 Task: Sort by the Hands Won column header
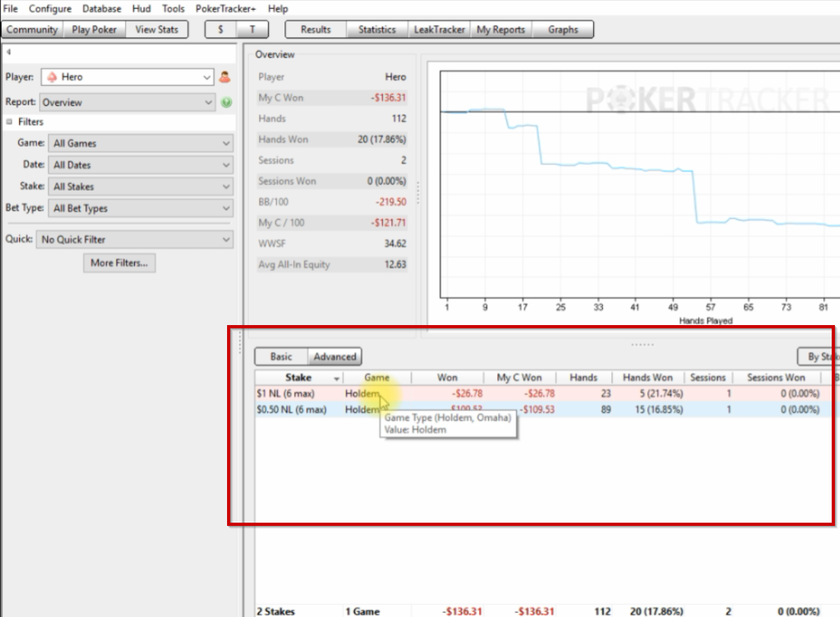click(x=647, y=378)
